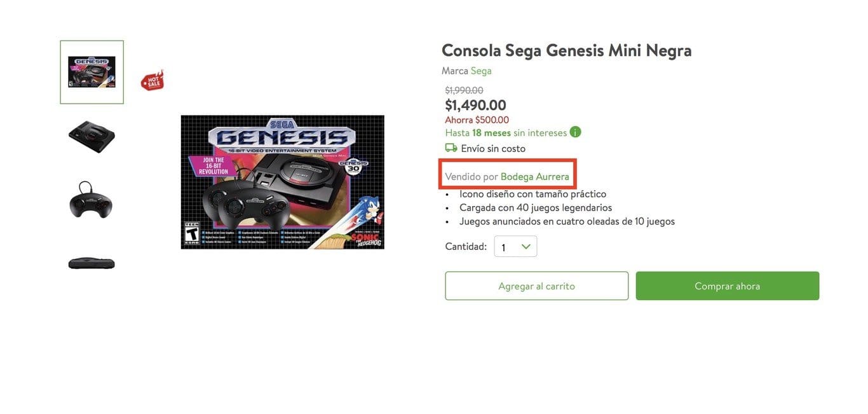Click the Comprar ahora button
The image size is (868, 414).
727,286
